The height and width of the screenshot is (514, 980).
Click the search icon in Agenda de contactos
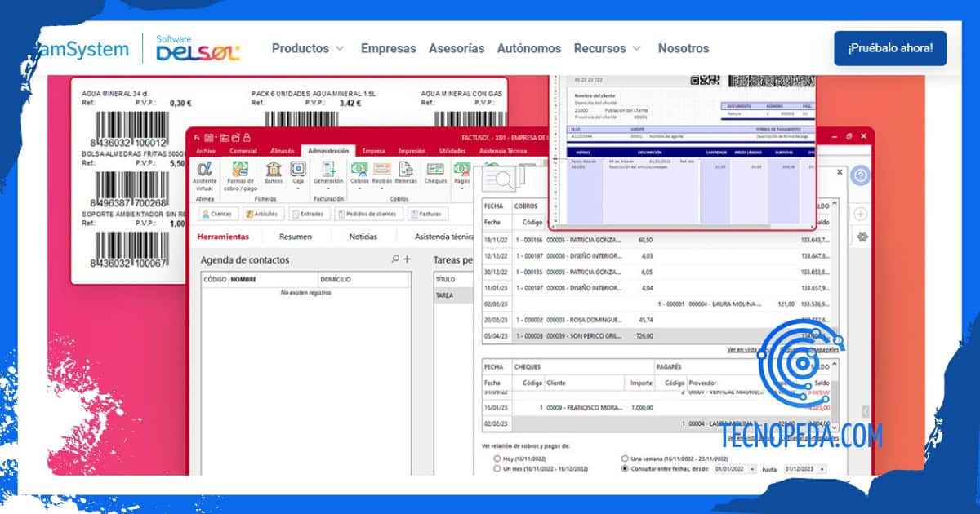click(396, 259)
